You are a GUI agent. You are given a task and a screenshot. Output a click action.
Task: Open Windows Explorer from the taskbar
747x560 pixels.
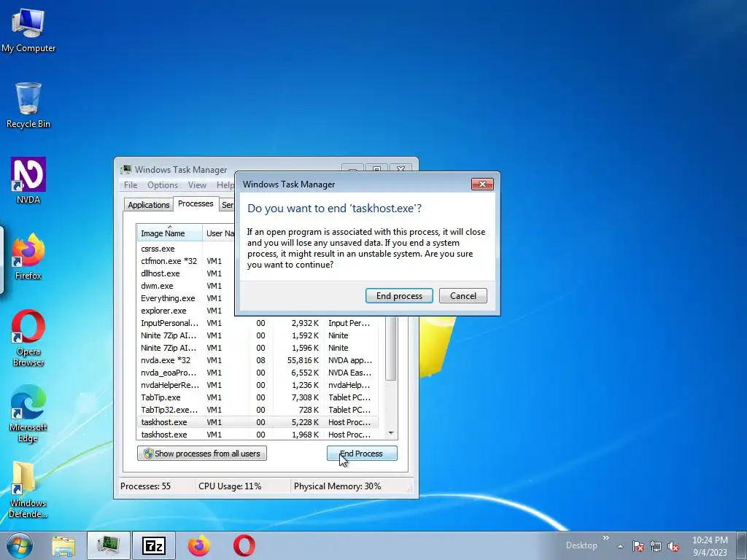(63, 545)
